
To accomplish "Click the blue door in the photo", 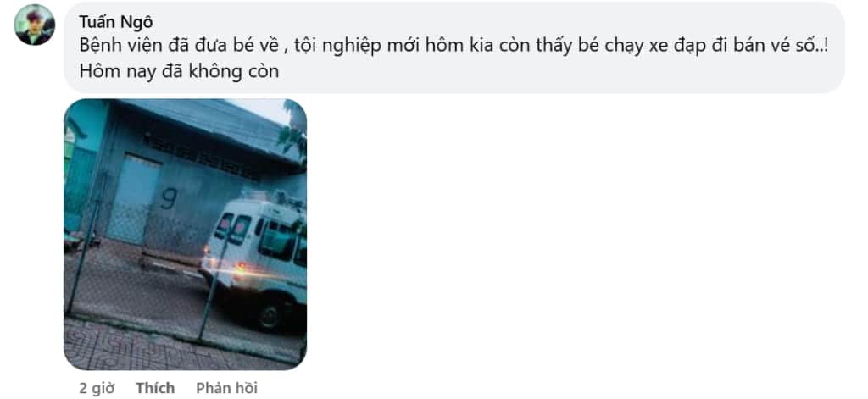I will [133, 200].
